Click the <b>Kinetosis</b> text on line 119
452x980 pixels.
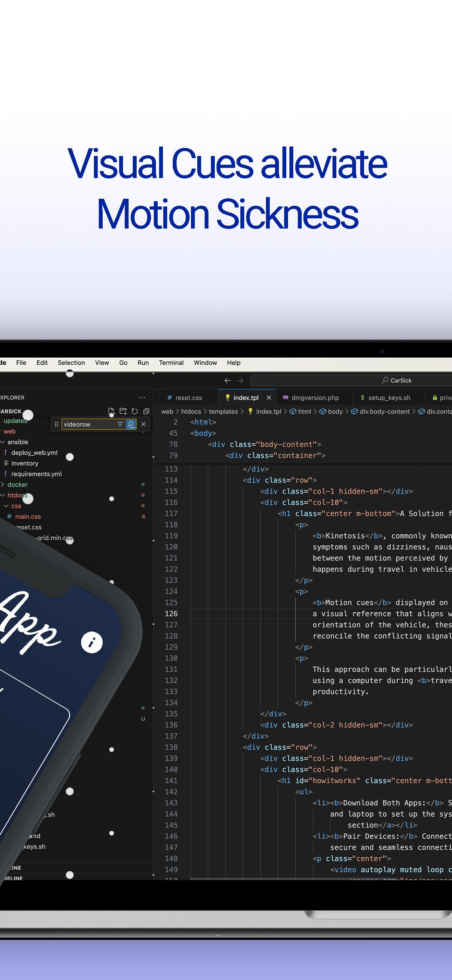tap(348, 536)
